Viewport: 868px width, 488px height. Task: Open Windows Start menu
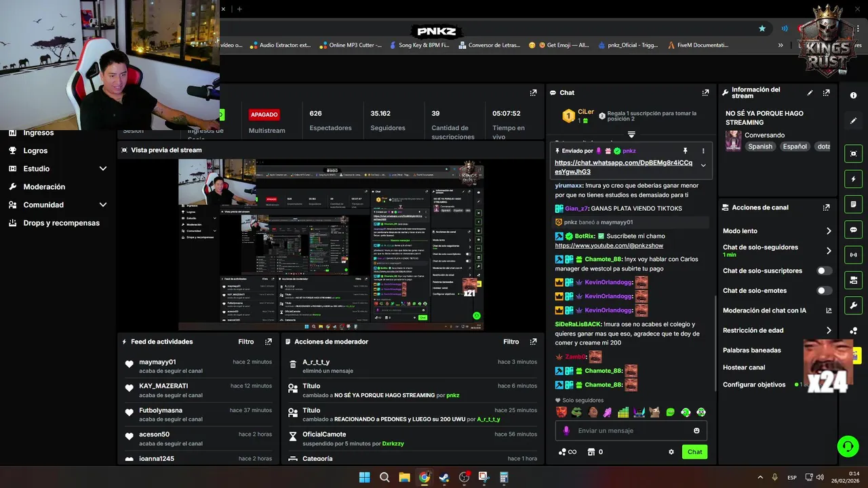[364, 477]
